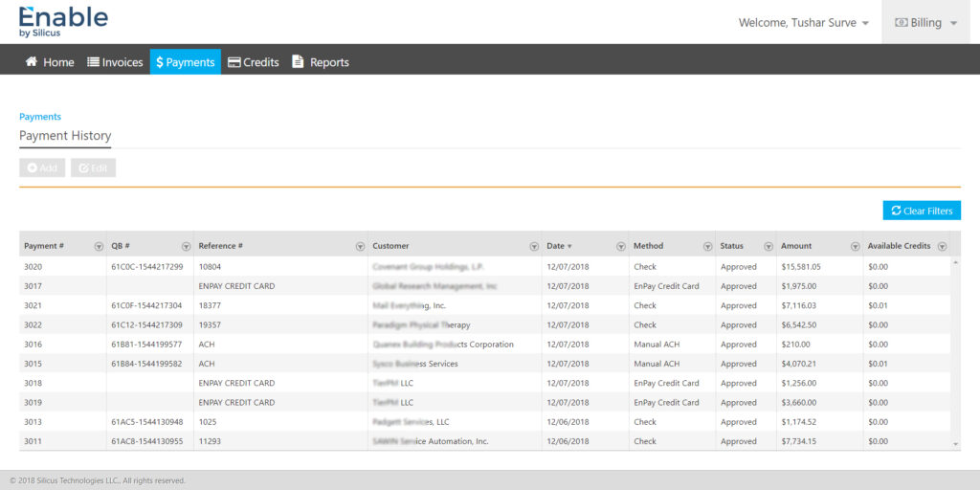This screenshot has height=490, width=980.
Task: Sort by the Method column header
Action: 648,246
